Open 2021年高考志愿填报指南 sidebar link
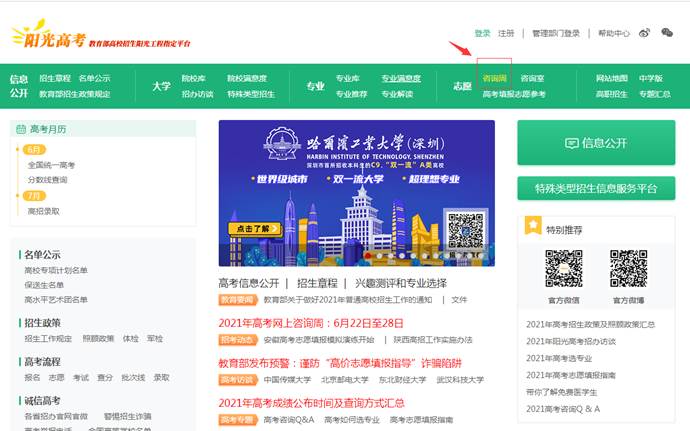This screenshot has height=431, width=690. 571,375
